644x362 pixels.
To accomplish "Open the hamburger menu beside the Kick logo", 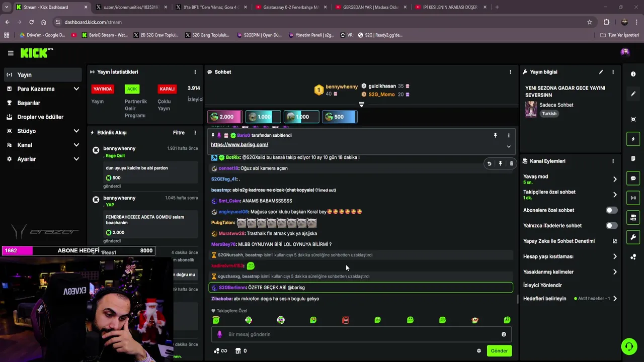I will [11, 53].
